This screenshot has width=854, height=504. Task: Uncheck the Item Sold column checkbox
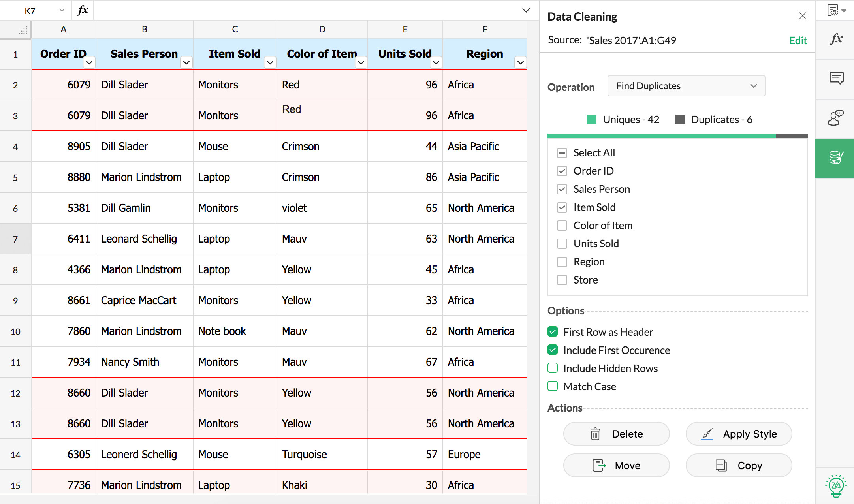tap(562, 207)
